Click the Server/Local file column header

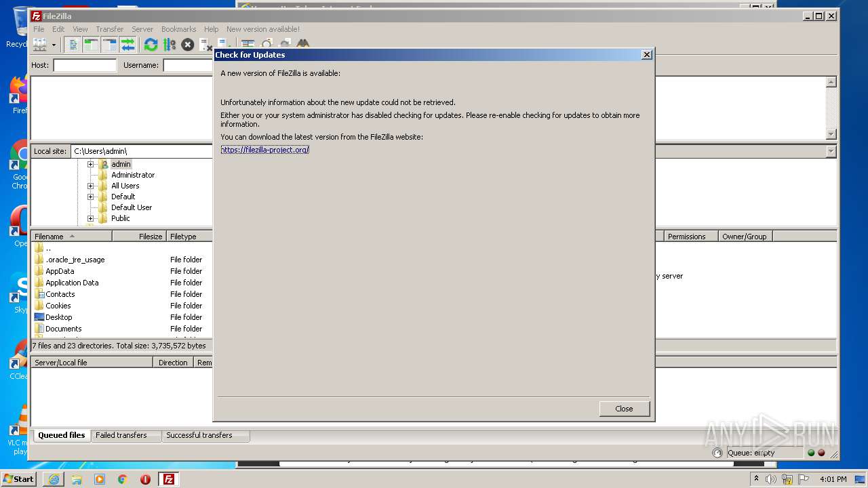pos(92,363)
